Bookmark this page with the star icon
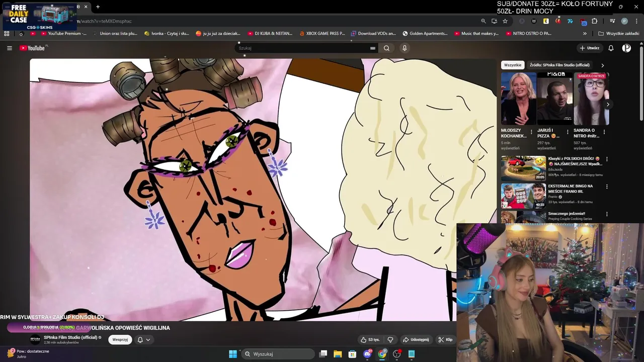 tap(505, 21)
